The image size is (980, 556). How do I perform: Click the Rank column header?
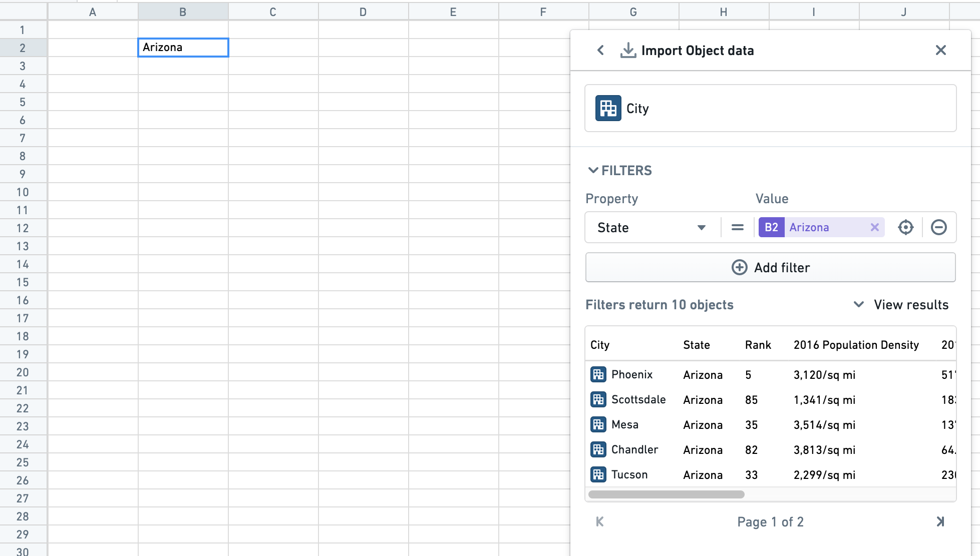(758, 345)
